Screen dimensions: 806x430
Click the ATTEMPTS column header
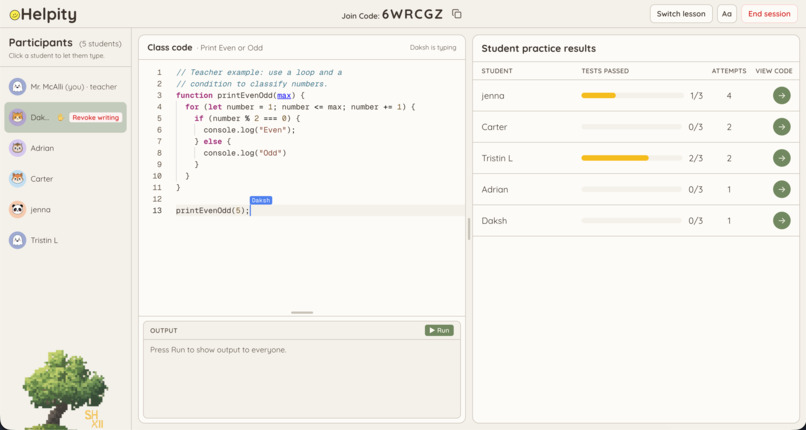point(729,71)
